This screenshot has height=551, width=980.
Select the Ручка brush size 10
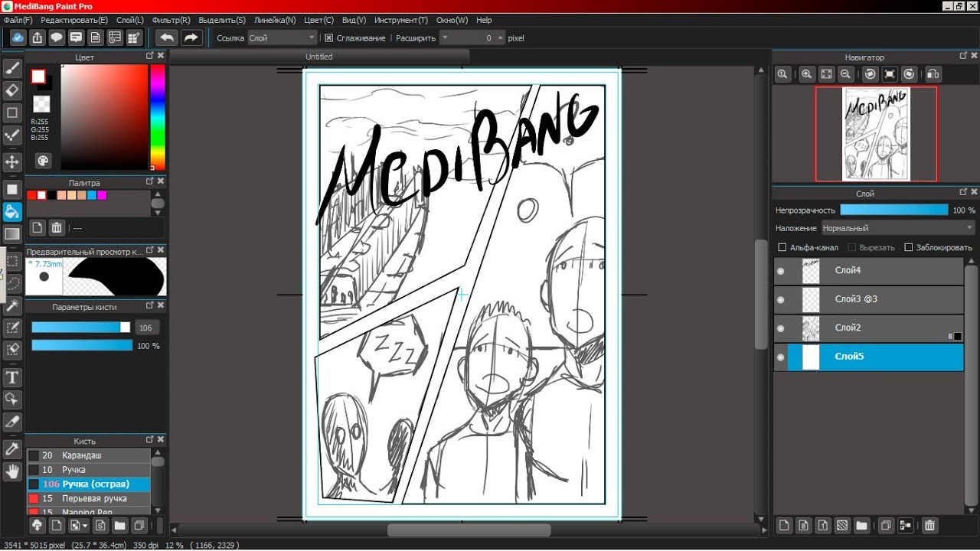pyautogui.click(x=88, y=470)
